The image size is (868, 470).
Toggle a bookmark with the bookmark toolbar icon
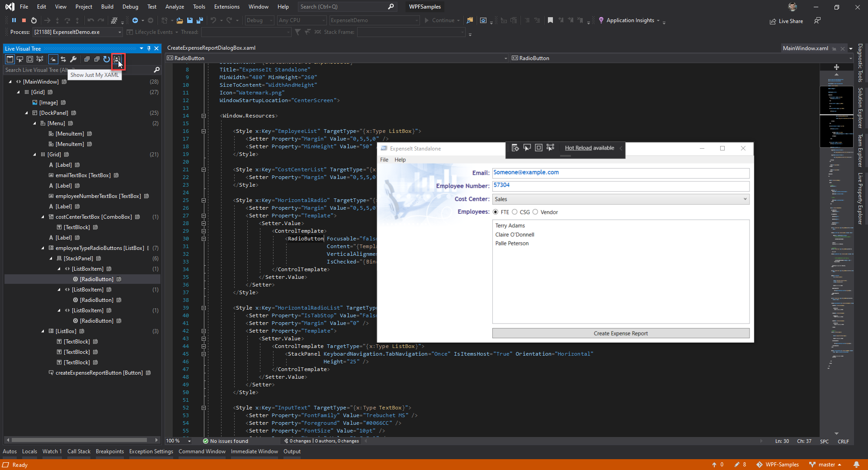point(550,20)
